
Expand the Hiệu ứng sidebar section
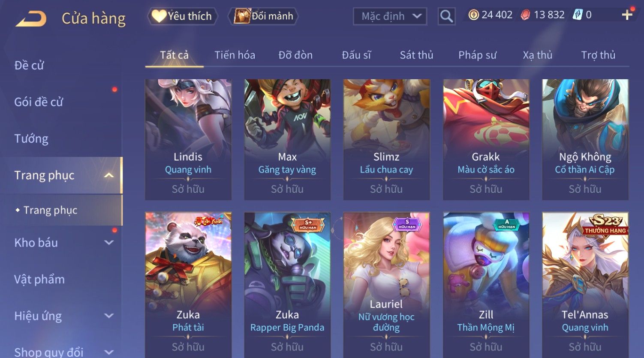(109, 316)
